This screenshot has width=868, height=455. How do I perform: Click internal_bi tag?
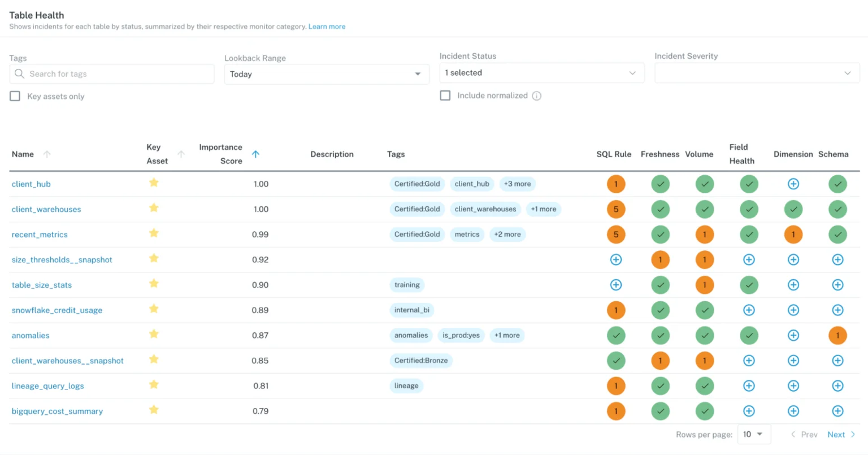click(412, 310)
